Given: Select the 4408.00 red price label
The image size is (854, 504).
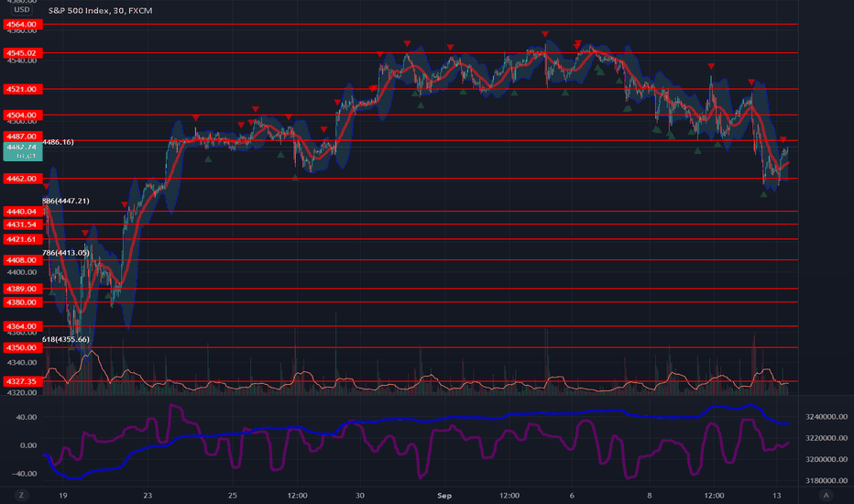Looking at the screenshot, I should [x=23, y=260].
